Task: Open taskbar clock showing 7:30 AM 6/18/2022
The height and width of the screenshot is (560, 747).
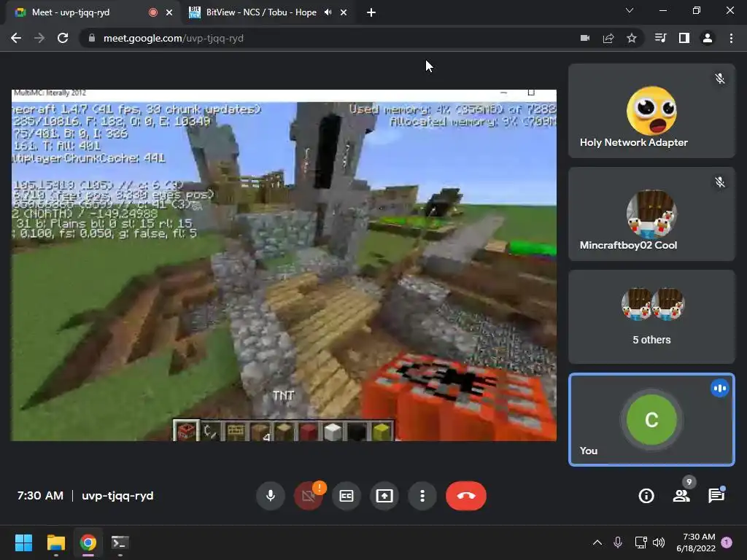Action: pos(695,542)
